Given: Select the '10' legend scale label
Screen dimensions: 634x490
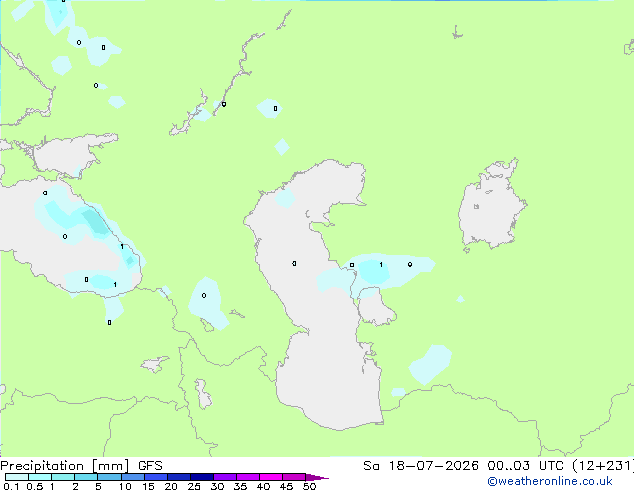Looking at the screenshot, I should pos(125,486).
